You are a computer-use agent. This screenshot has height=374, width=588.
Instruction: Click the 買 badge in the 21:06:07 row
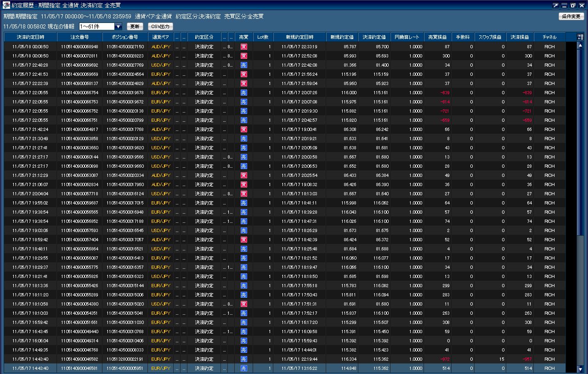pos(244,185)
